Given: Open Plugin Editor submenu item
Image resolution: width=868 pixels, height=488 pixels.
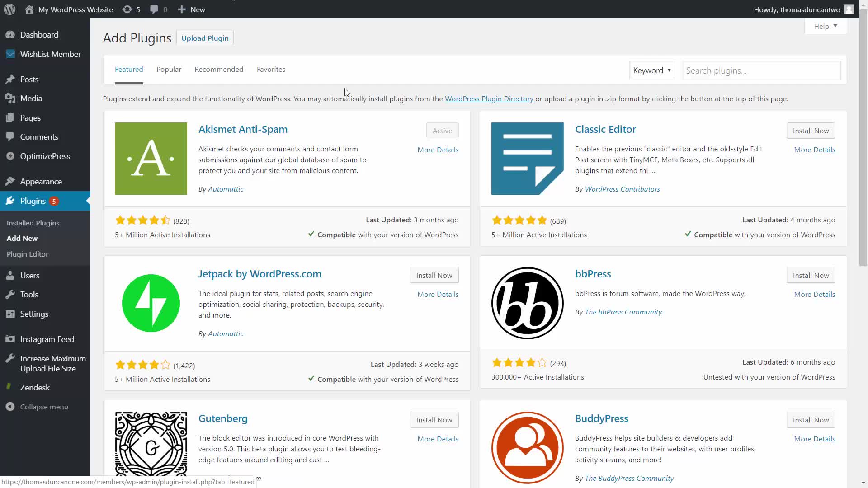Looking at the screenshot, I should pyautogui.click(x=28, y=254).
